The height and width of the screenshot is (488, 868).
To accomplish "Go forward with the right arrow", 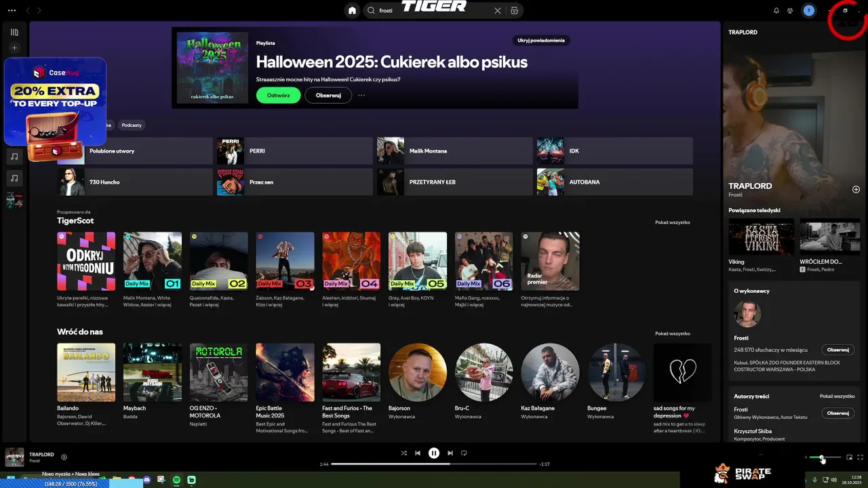I will (x=39, y=11).
